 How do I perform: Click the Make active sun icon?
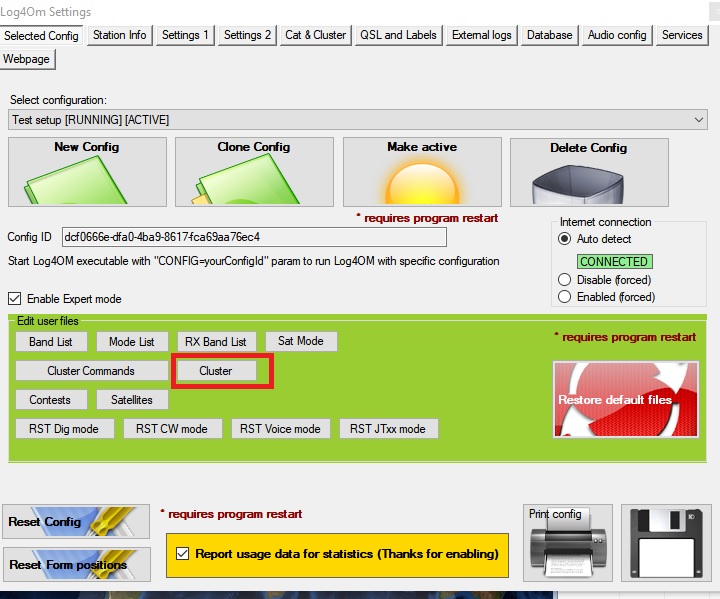click(x=422, y=172)
